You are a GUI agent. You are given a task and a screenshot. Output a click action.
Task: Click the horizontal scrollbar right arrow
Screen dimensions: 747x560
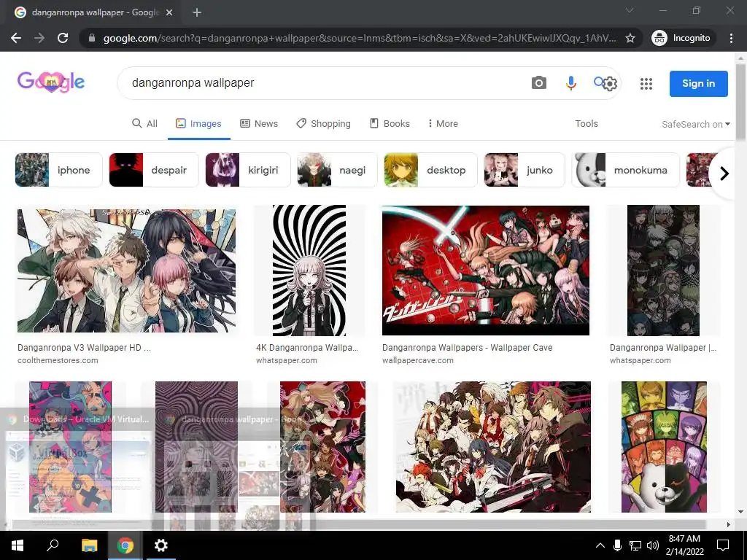tap(728, 525)
